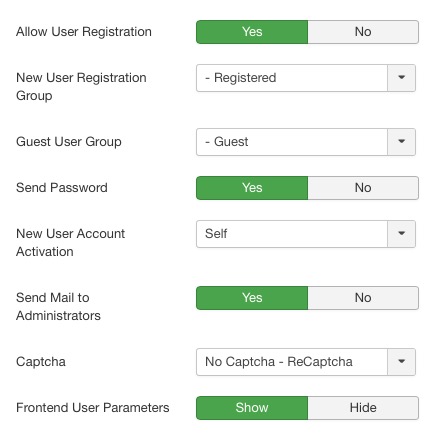This screenshot has height=434, width=437.
Task: Open the New User Registration Group arrow
Action: (401, 78)
